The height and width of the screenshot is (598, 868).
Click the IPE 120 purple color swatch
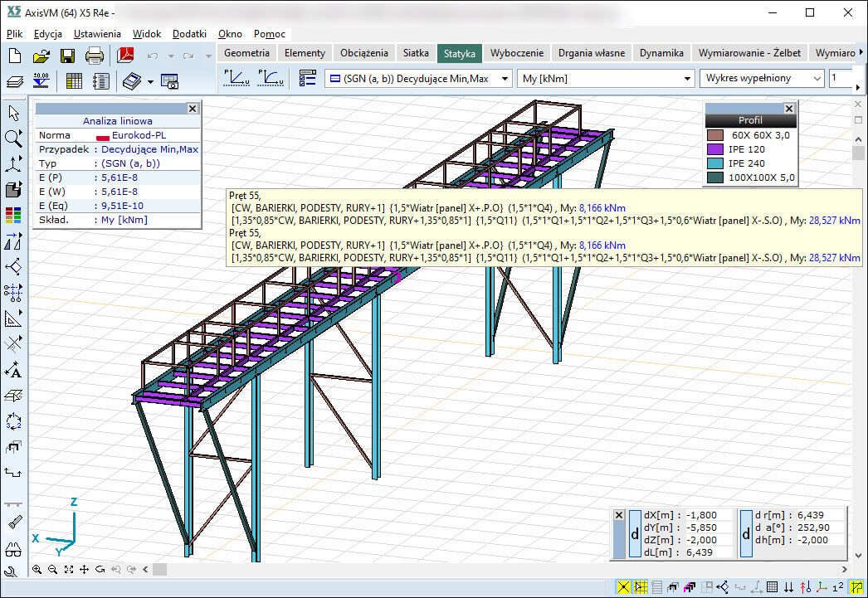click(715, 148)
